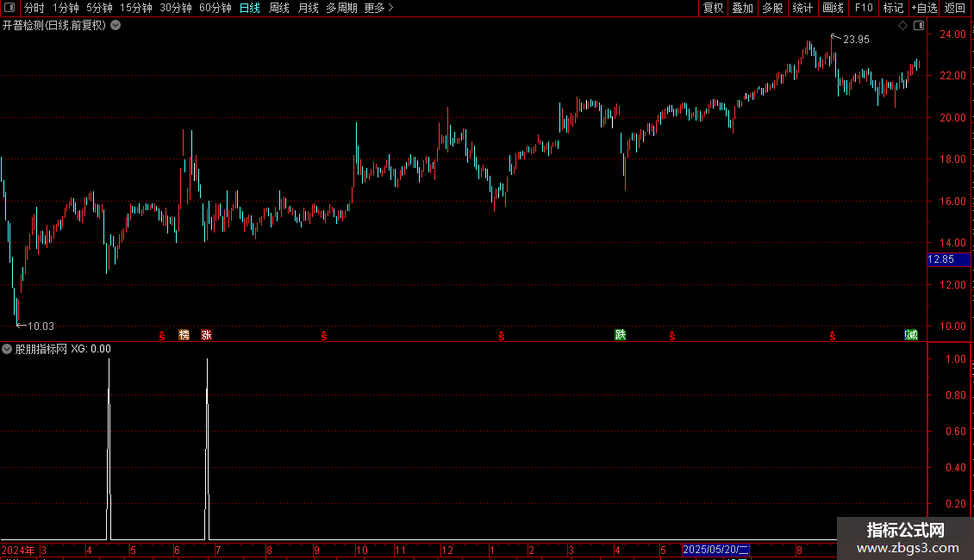Open the 更多 periods dropdown
This screenshot has height=560, width=974.
point(379,8)
